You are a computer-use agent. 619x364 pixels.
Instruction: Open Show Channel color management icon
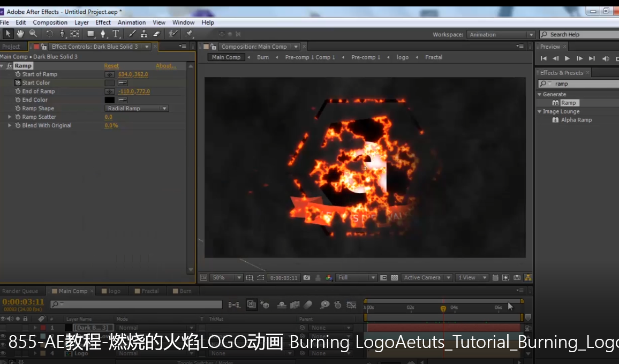point(329,278)
